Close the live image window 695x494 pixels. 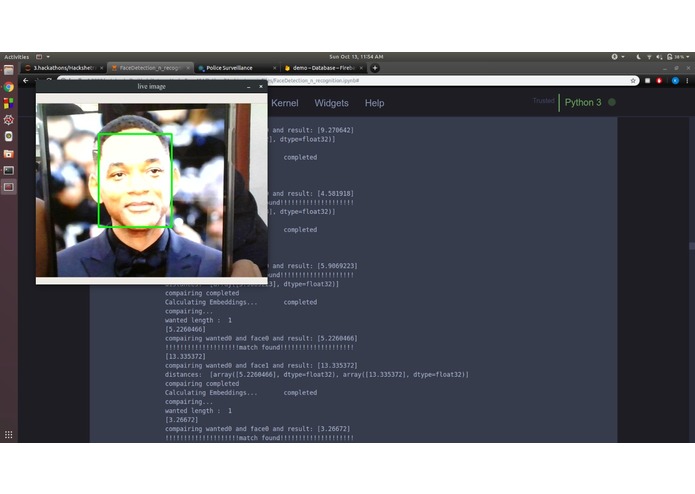click(x=261, y=87)
